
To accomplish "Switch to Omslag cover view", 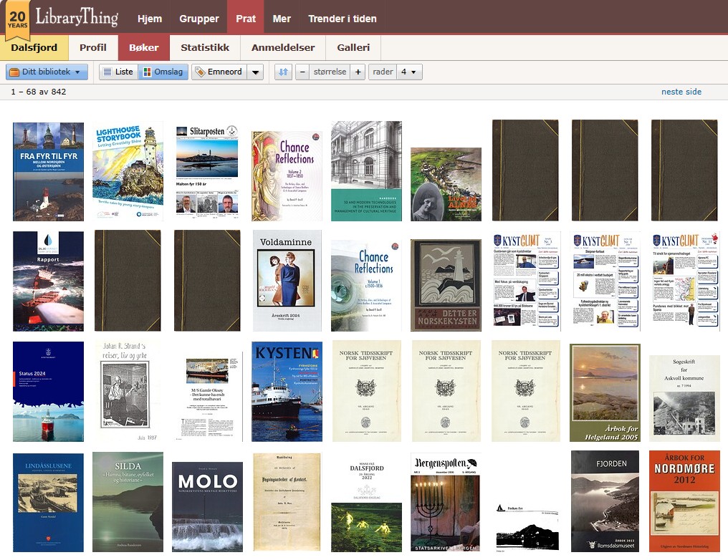I will tap(163, 72).
